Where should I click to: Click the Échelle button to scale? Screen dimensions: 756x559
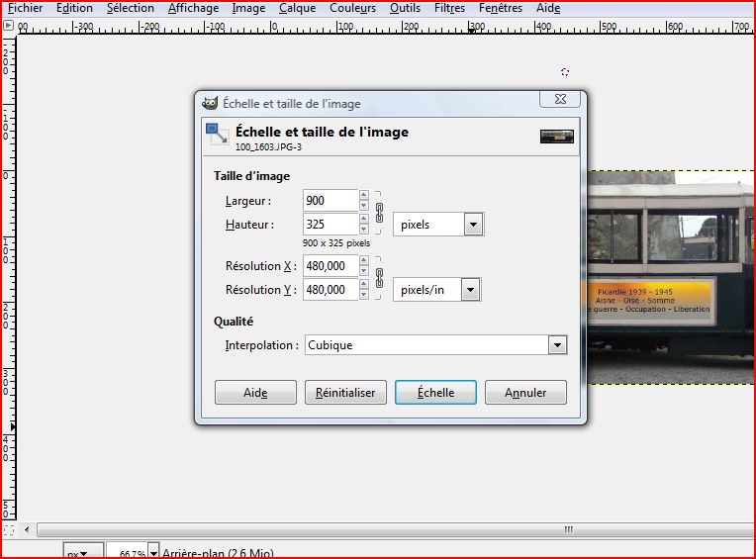435,392
